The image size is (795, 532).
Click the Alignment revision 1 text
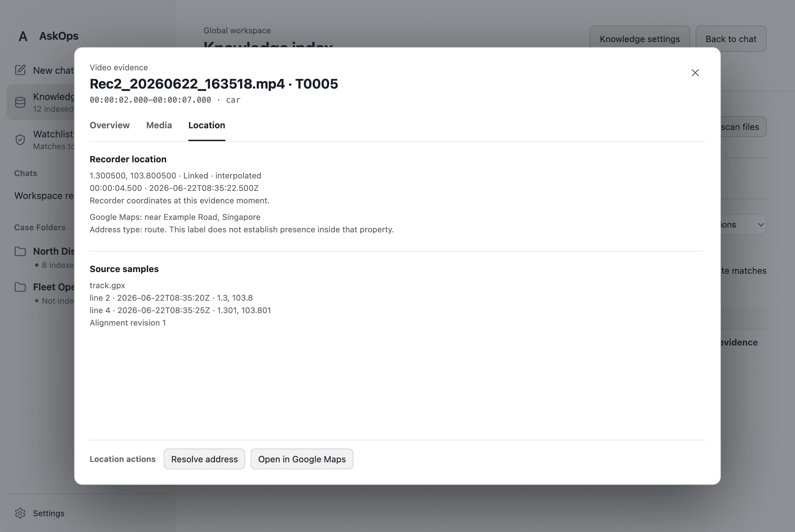click(128, 323)
